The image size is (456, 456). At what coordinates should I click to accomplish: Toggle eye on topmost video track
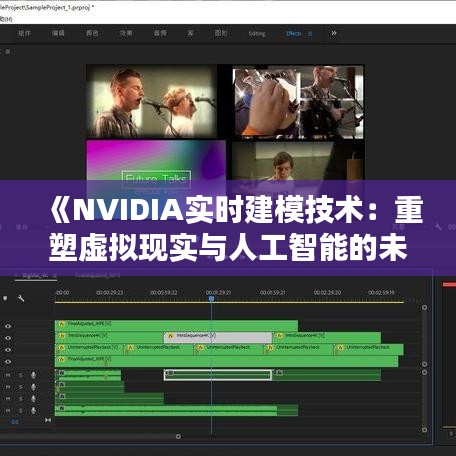(x=8, y=326)
